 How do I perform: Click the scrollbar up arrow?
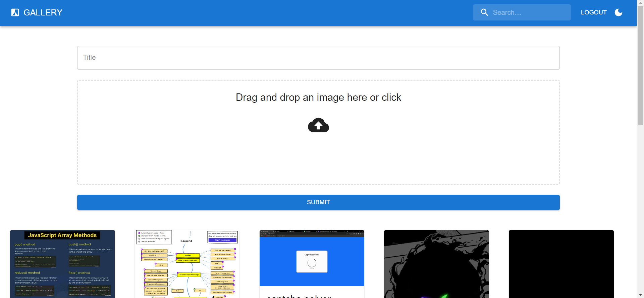[x=640, y=3]
